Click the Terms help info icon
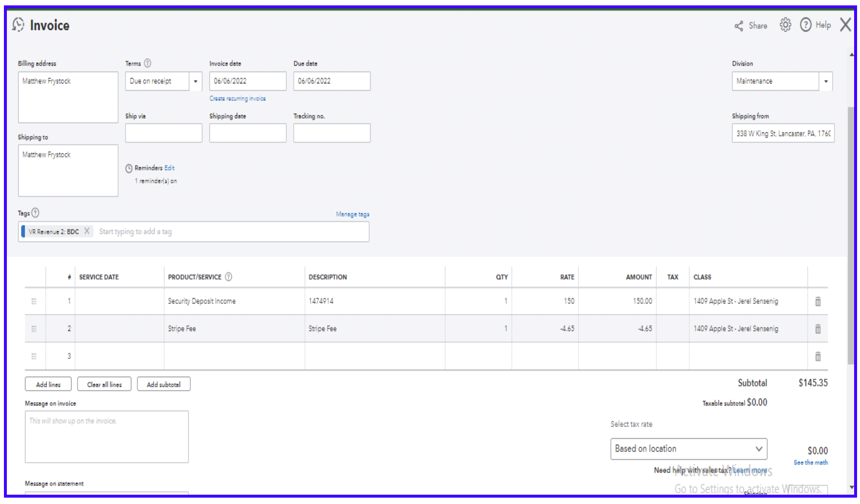The height and width of the screenshot is (504, 860). coord(148,63)
